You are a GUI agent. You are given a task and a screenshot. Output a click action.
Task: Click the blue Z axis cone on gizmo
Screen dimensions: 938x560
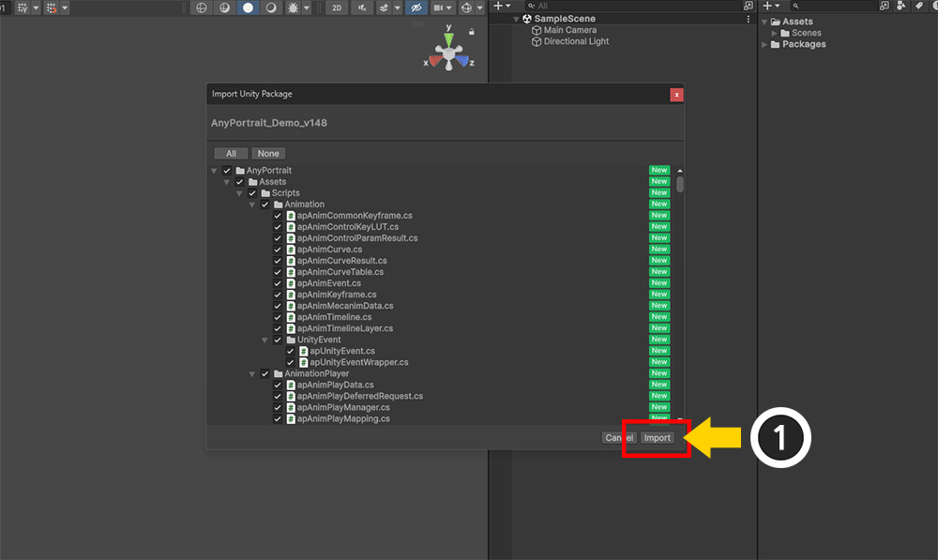click(x=462, y=60)
